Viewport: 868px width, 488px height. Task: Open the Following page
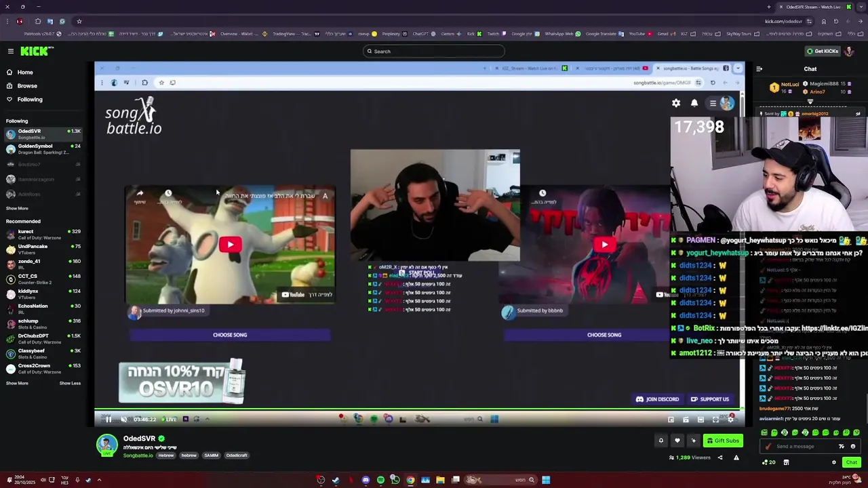30,100
